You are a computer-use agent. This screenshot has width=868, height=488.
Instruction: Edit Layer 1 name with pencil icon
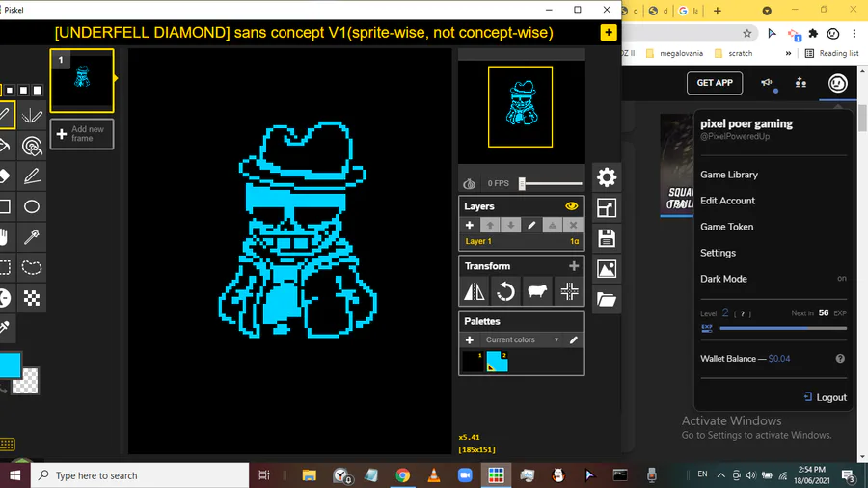click(531, 225)
